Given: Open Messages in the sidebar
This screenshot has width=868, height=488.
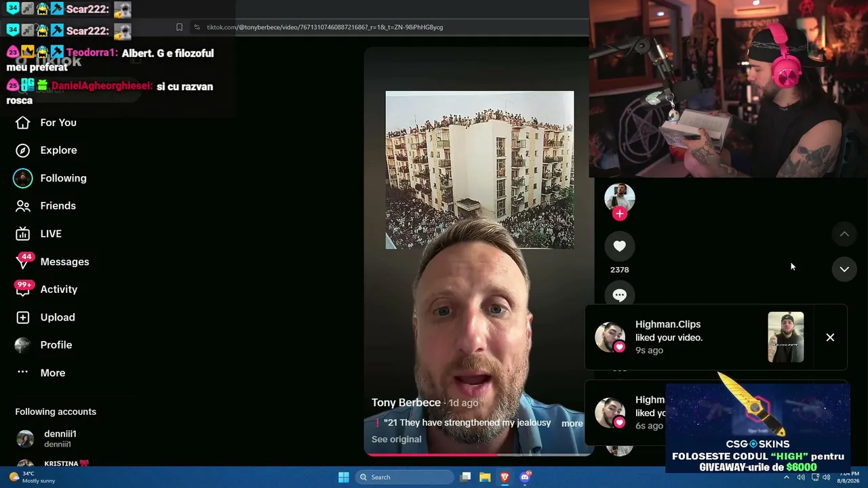Looking at the screenshot, I should [x=64, y=262].
